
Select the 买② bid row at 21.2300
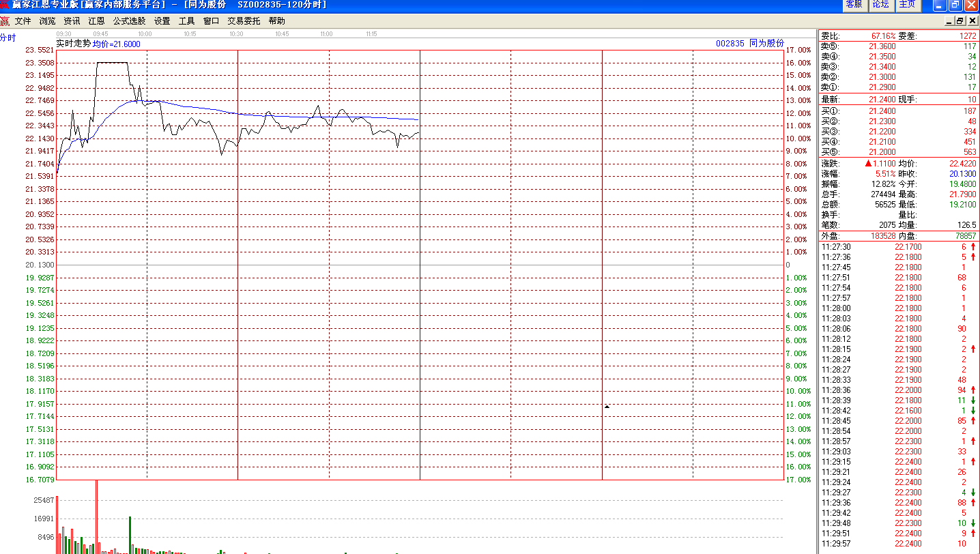pos(898,121)
